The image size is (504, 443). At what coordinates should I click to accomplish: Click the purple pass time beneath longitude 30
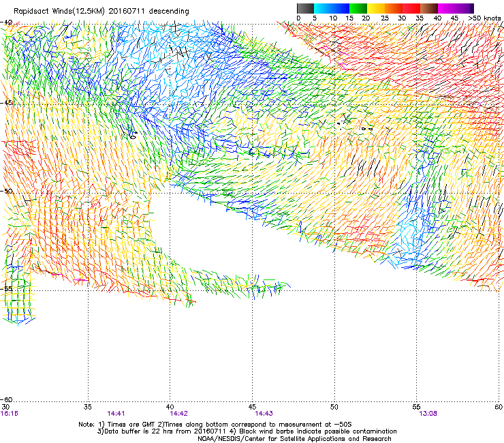[10, 414]
